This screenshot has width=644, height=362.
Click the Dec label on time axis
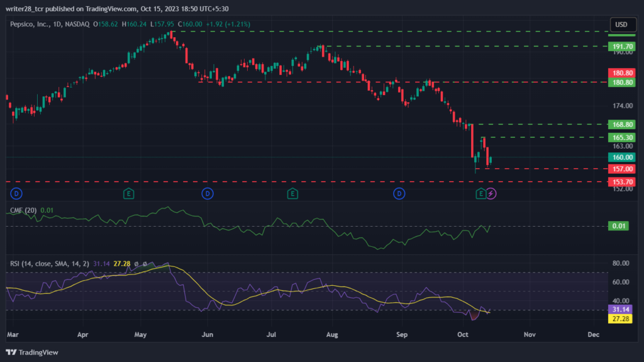click(594, 334)
